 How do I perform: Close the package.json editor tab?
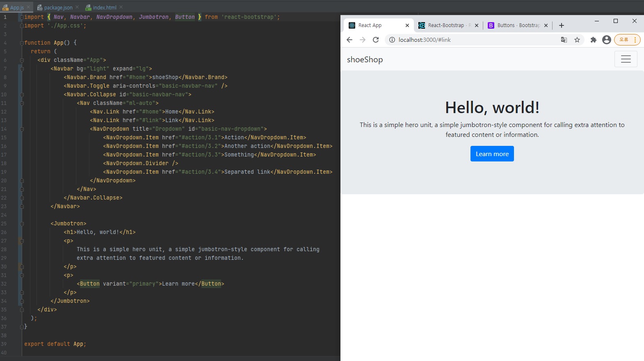point(77,7)
